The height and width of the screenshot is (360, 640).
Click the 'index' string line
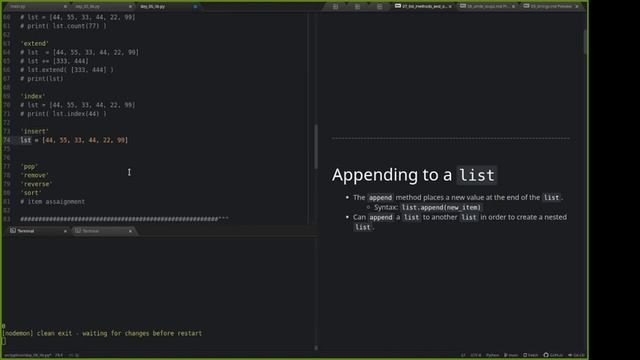[33, 96]
